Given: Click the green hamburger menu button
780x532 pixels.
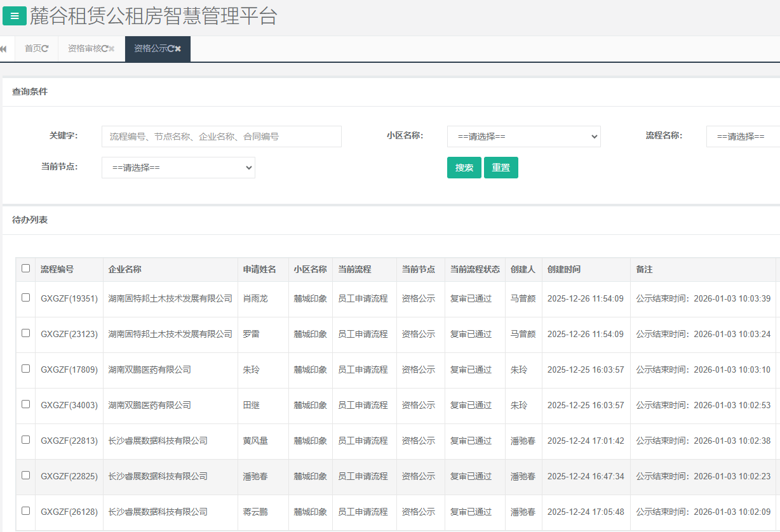Looking at the screenshot, I should (15, 16).
